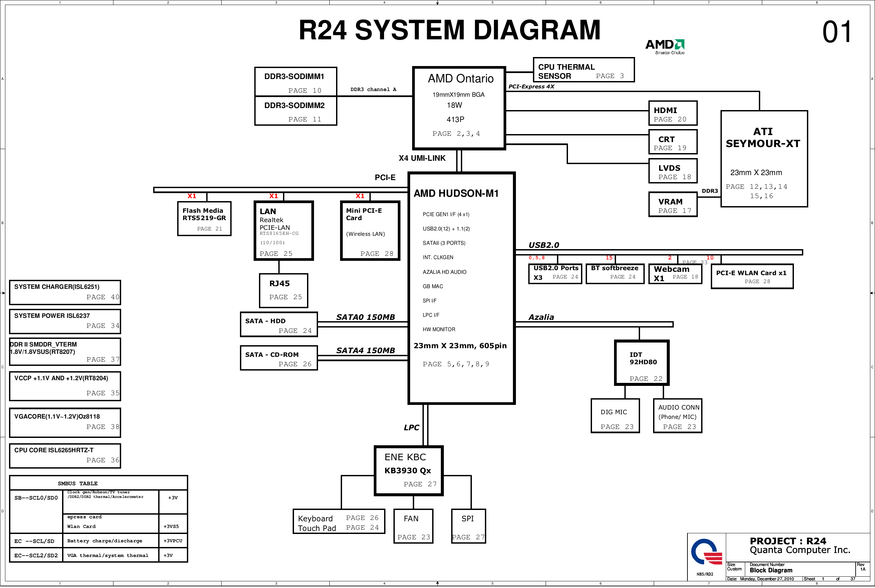
Task: Click the SYSTEM CHARGER(ISL6251) box
Action: 65,292
